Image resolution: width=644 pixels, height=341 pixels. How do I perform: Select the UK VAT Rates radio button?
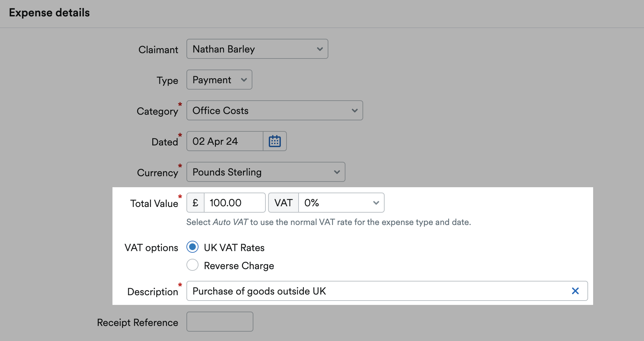click(192, 247)
